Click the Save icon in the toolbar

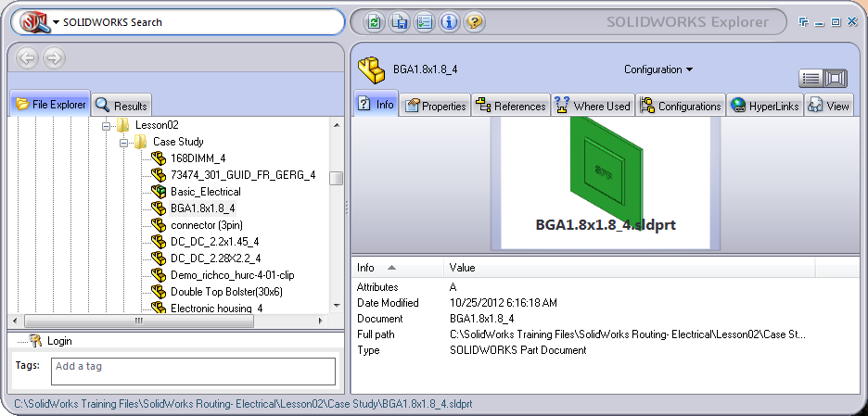[400, 22]
